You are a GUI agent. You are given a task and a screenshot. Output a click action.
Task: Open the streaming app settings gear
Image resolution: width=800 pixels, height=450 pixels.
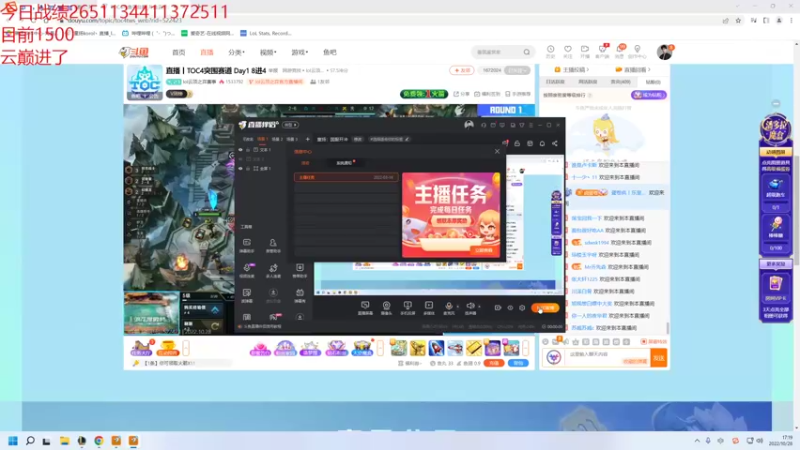coord(522,308)
